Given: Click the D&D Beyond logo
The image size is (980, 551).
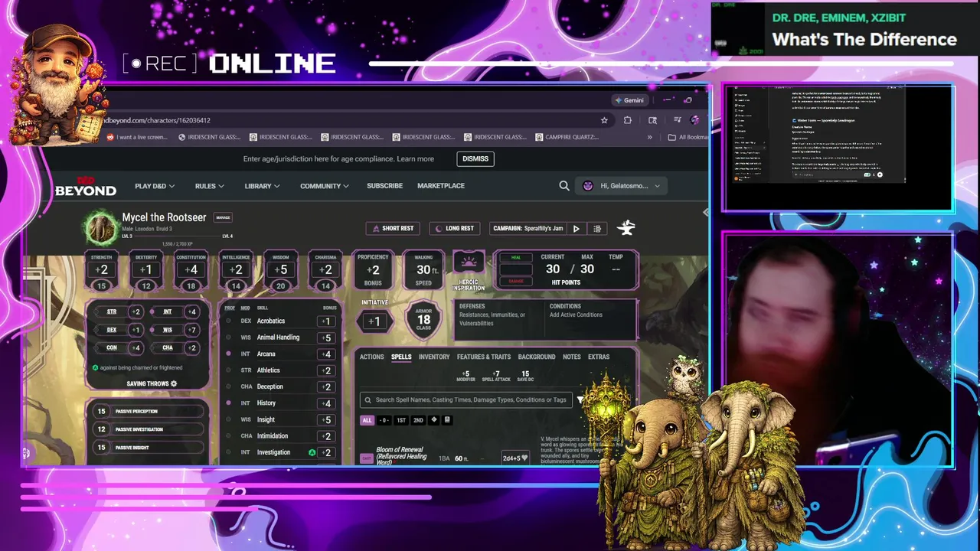Looking at the screenshot, I should (x=85, y=187).
